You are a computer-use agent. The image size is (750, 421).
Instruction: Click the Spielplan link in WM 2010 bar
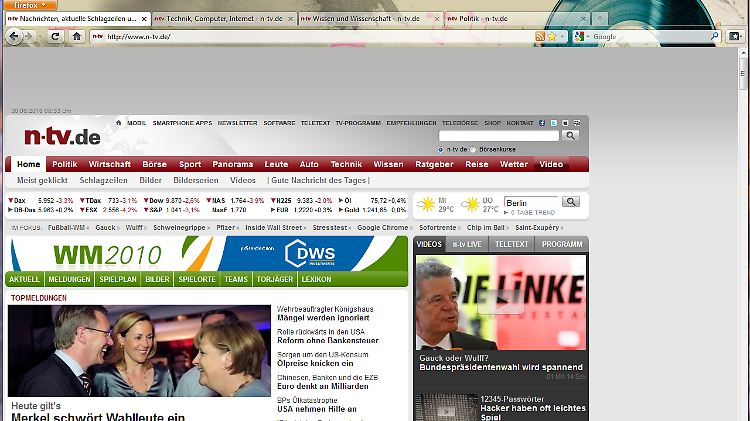pyautogui.click(x=119, y=279)
